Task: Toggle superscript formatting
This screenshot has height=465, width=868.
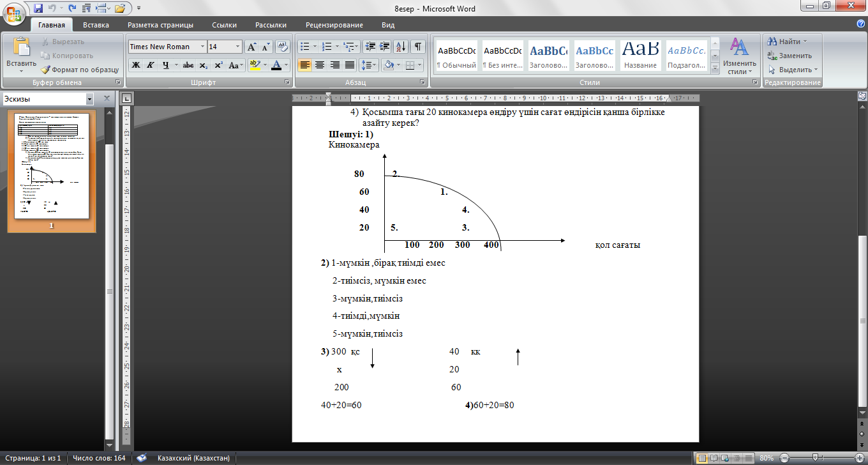Action: tap(218, 65)
